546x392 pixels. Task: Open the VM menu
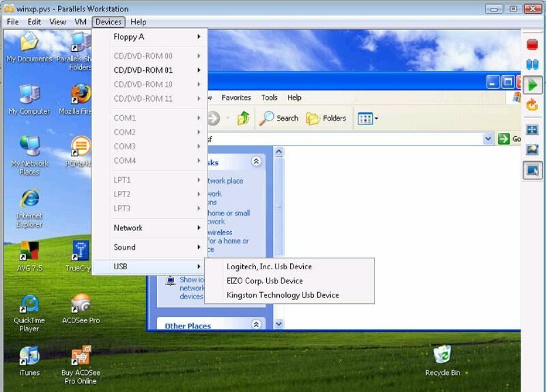(x=80, y=22)
